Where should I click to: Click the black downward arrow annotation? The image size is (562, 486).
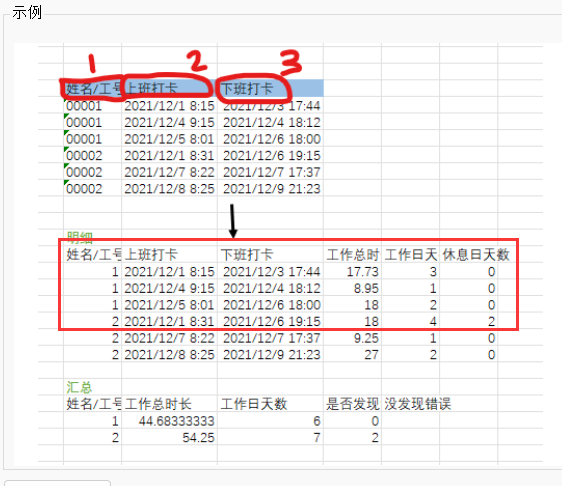[x=233, y=221]
